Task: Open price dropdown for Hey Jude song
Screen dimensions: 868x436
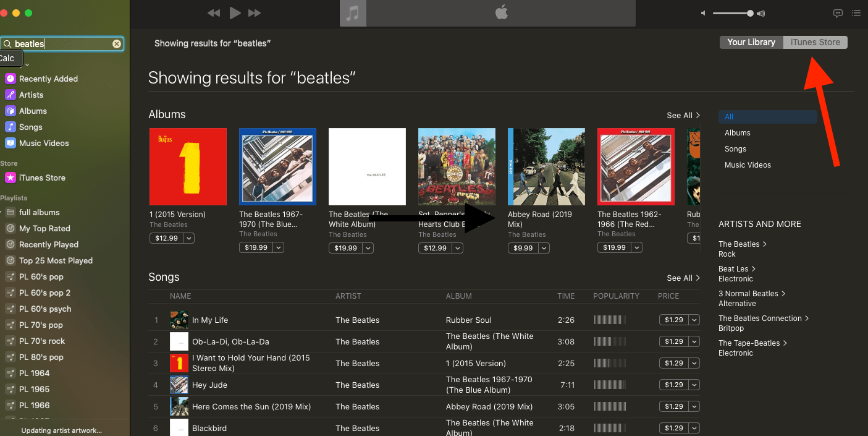Action: tap(694, 385)
